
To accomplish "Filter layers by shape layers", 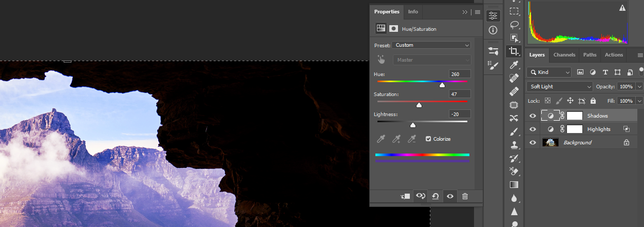I will (617, 72).
